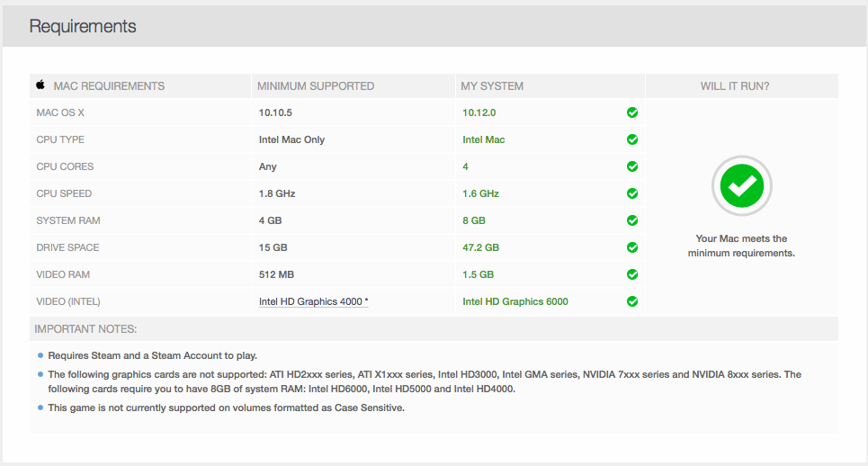Click the green check in the CPU Type row
The image size is (868, 466).
[632, 139]
